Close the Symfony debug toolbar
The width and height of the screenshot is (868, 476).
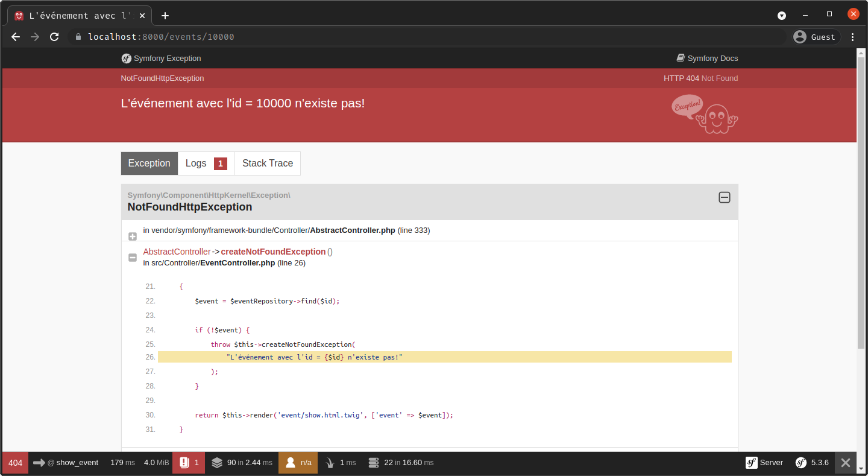tap(846, 463)
